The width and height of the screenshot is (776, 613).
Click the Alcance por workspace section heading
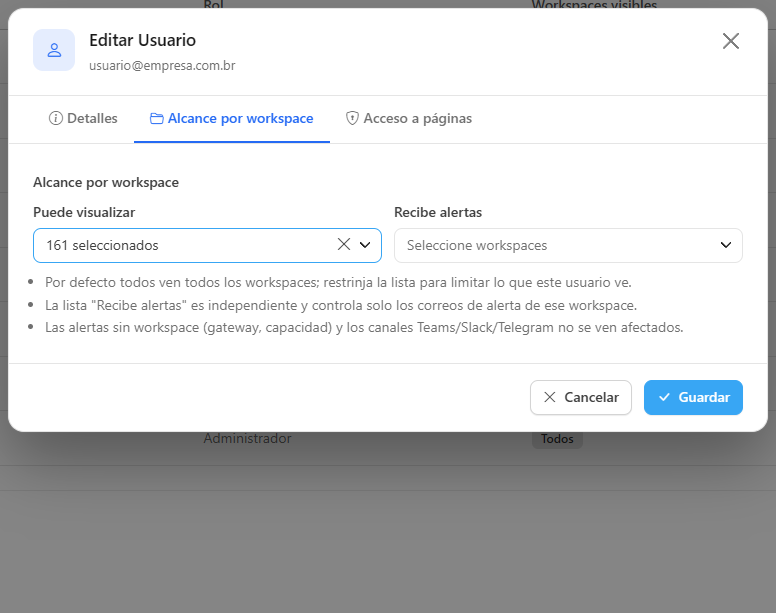[106, 183]
